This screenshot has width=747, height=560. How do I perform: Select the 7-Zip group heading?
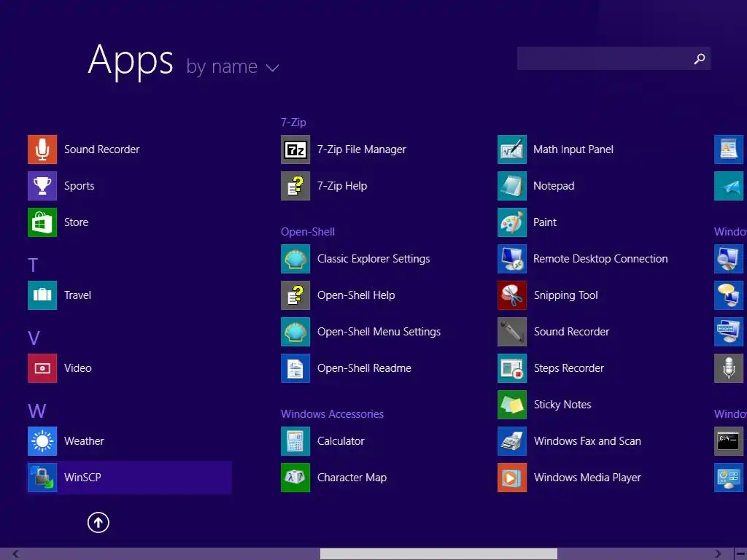(x=293, y=122)
